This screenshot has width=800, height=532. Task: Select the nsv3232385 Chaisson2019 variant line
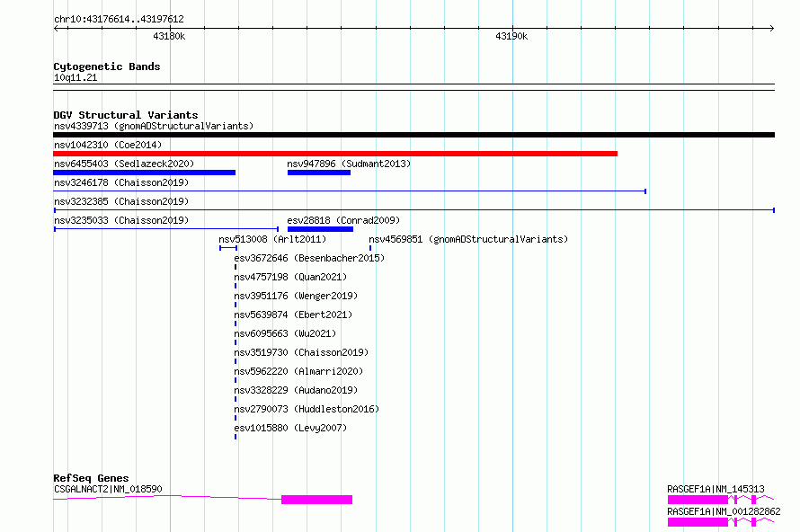[414, 210]
